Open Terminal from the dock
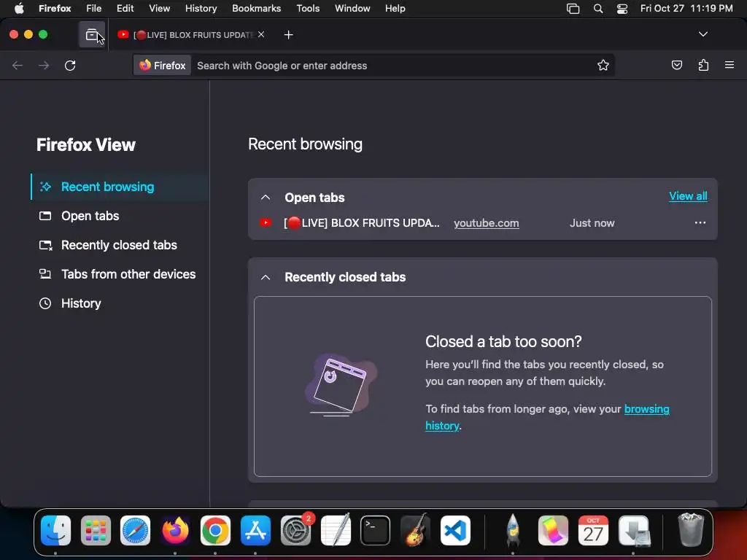747x560 pixels. (x=376, y=530)
